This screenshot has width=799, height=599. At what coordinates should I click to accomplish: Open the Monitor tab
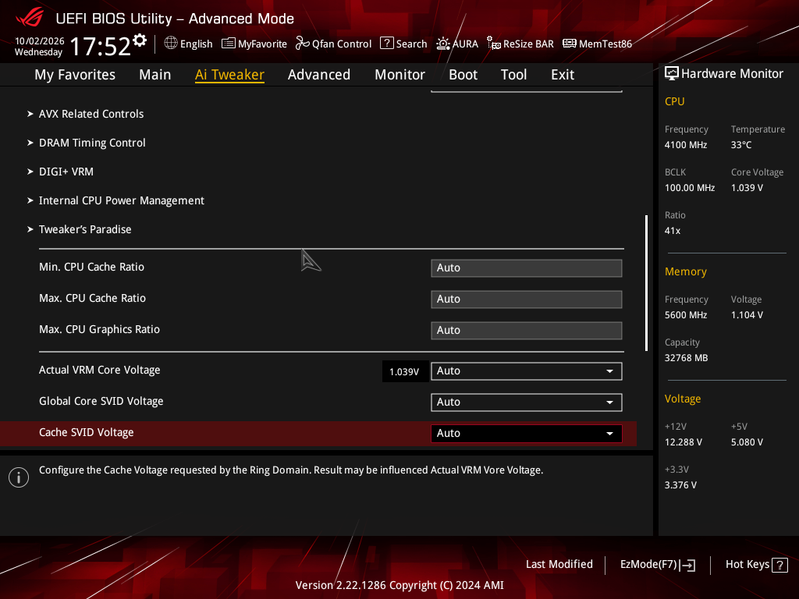(x=400, y=75)
